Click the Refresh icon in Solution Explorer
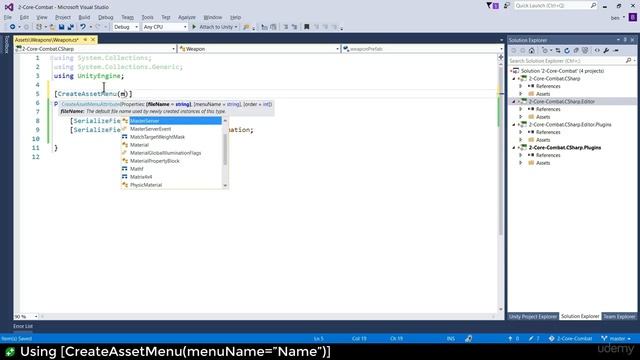640x360 pixels. (x=567, y=51)
